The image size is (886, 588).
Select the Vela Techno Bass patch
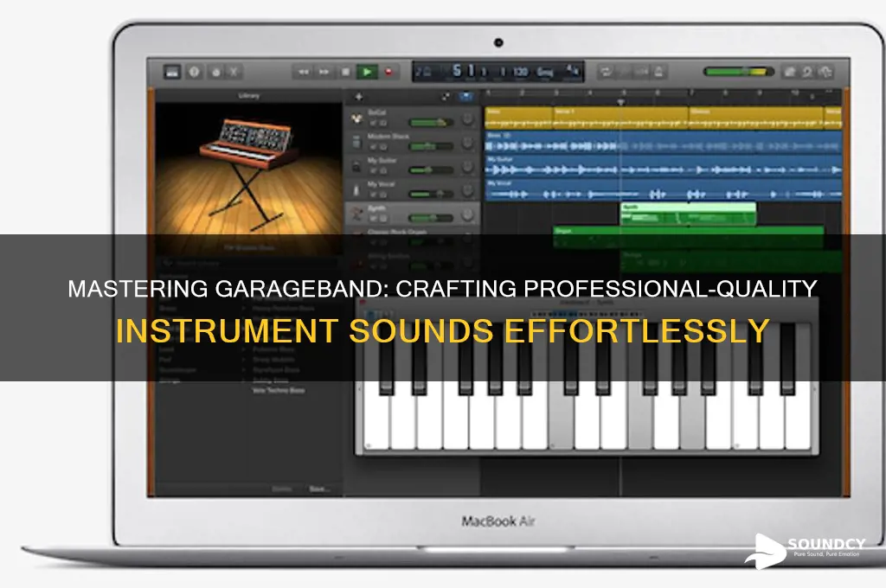pyautogui.click(x=279, y=390)
